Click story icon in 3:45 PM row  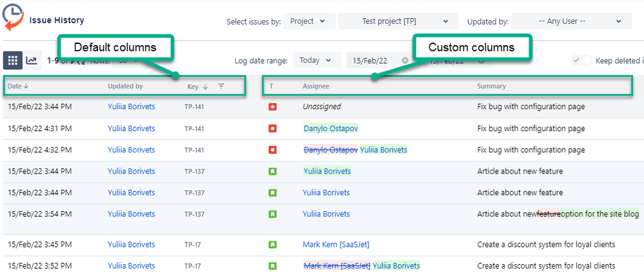pos(272,245)
